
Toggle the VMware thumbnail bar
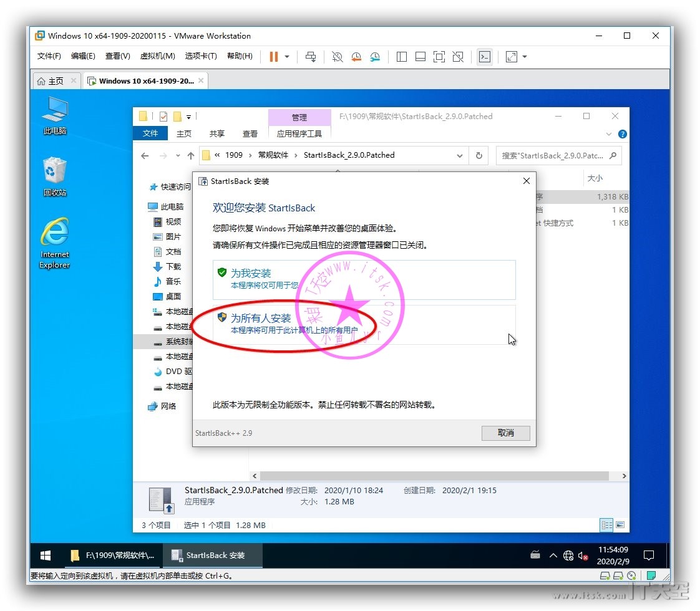tap(420, 57)
